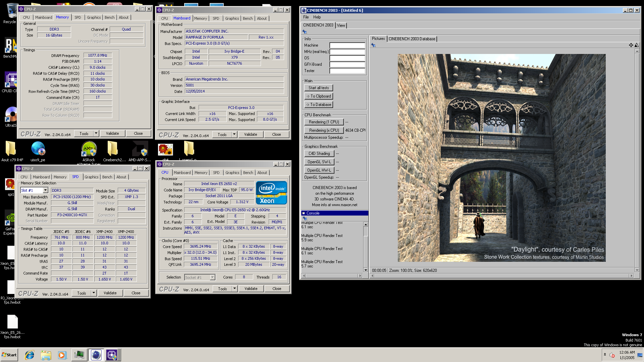
Task: Open Windows Explorer from the taskbar
Action: 46,355
